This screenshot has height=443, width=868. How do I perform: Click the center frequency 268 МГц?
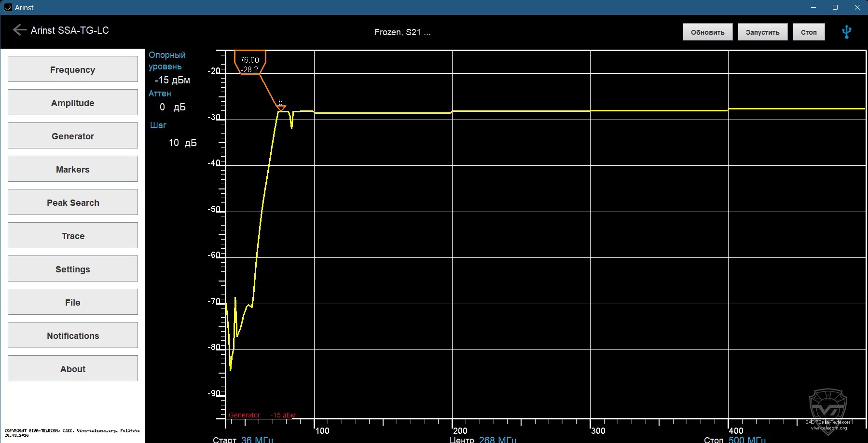(497, 439)
